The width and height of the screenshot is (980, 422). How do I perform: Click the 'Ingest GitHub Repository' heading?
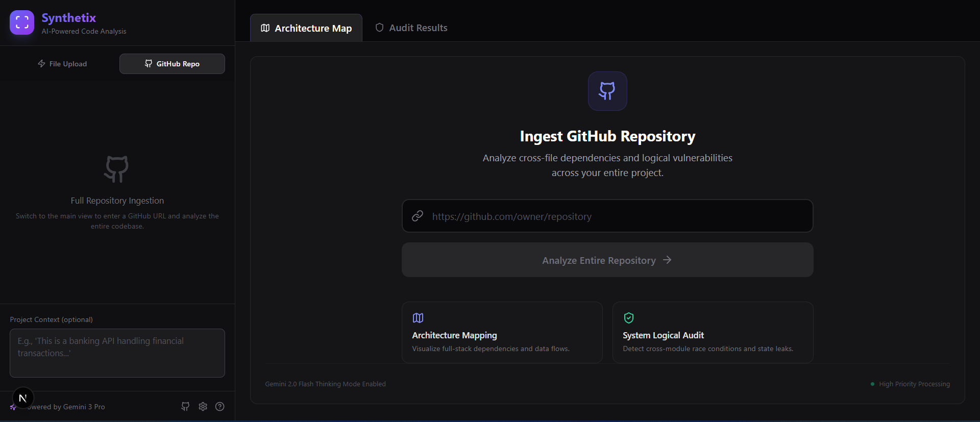point(607,136)
